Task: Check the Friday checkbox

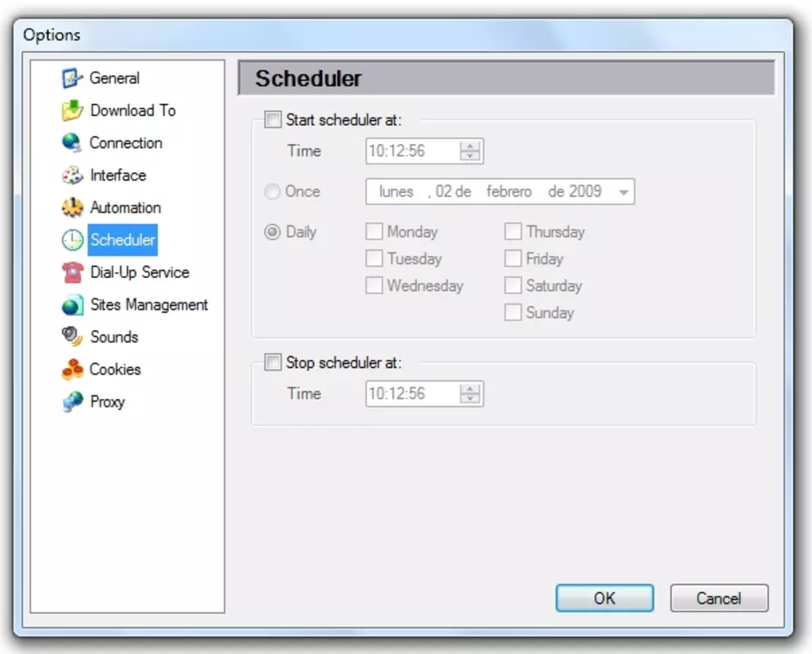Action: point(513,258)
